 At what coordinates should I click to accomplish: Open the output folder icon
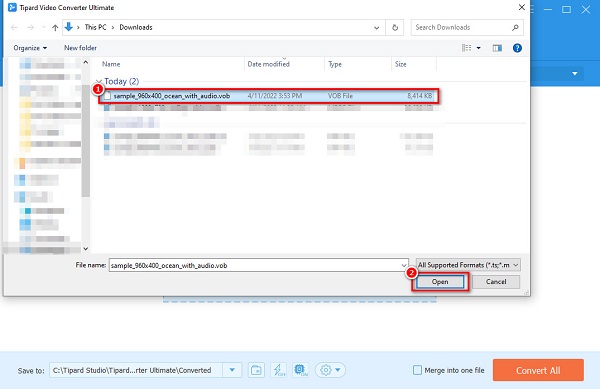pos(256,370)
